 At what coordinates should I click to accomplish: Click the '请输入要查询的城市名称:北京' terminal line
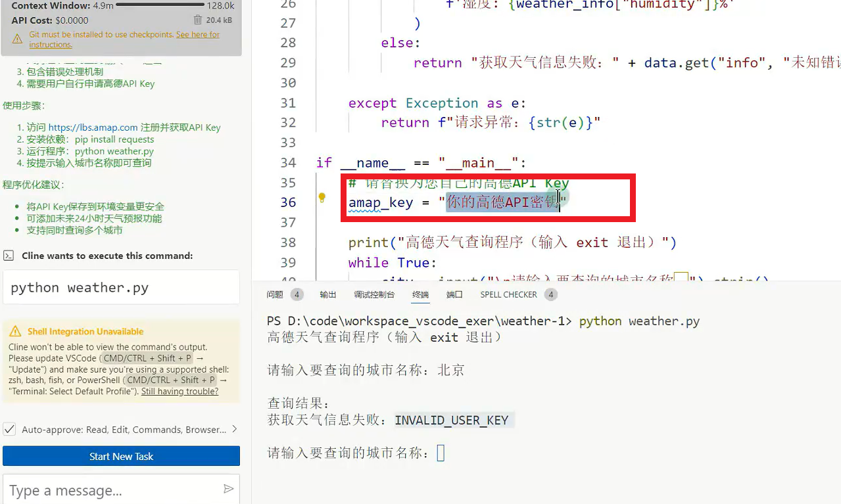pyautogui.click(x=366, y=370)
